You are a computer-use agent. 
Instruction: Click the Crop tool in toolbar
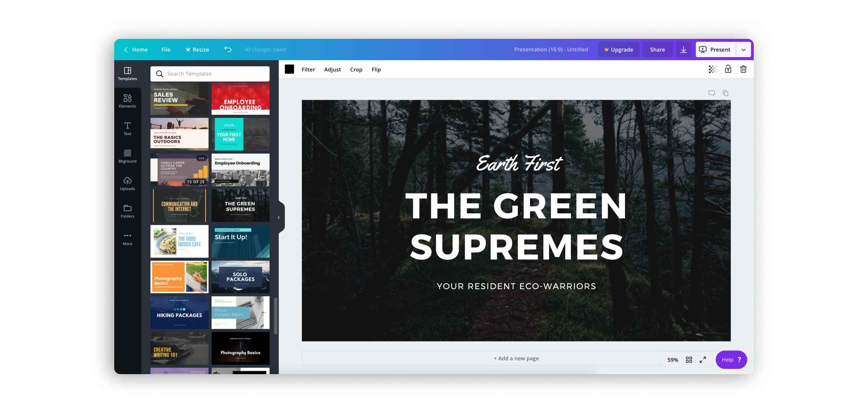tap(356, 69)
